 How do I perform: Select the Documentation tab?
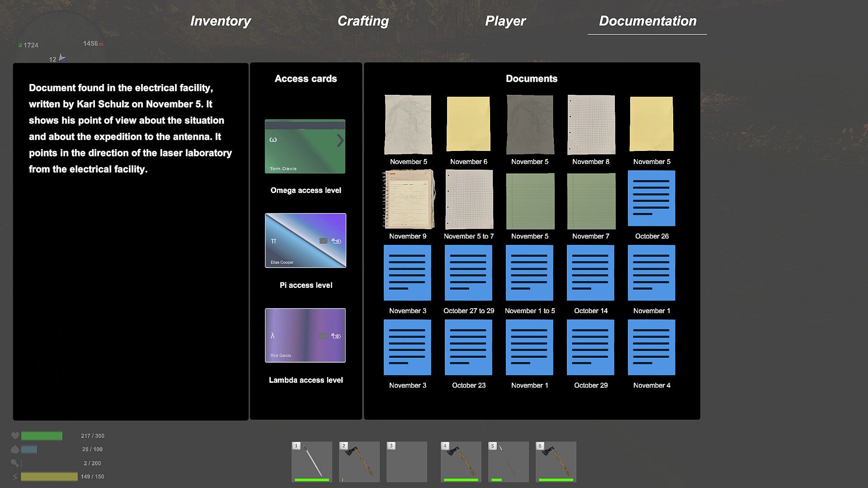pos(647,21)
